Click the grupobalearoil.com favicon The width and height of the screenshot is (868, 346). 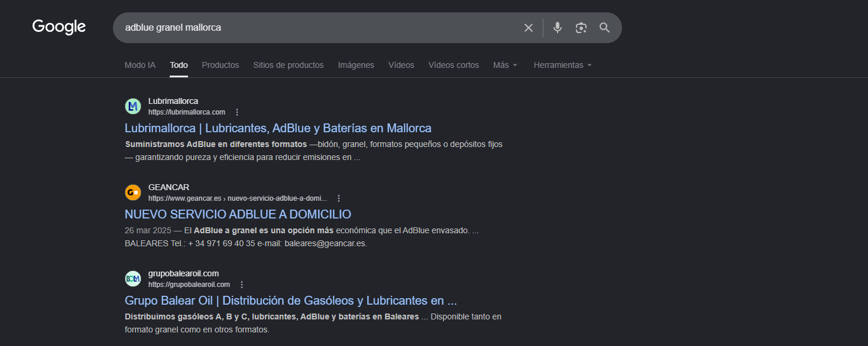133,279
